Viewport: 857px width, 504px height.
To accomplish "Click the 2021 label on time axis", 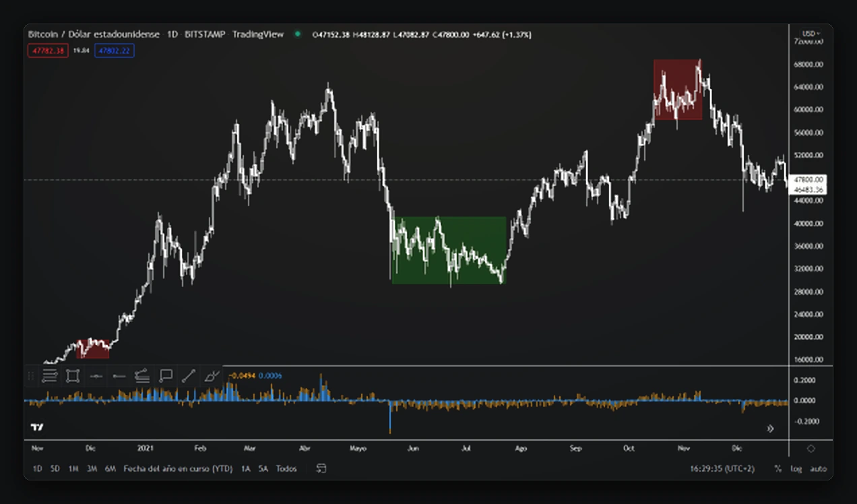I will [x=146, y=448].
